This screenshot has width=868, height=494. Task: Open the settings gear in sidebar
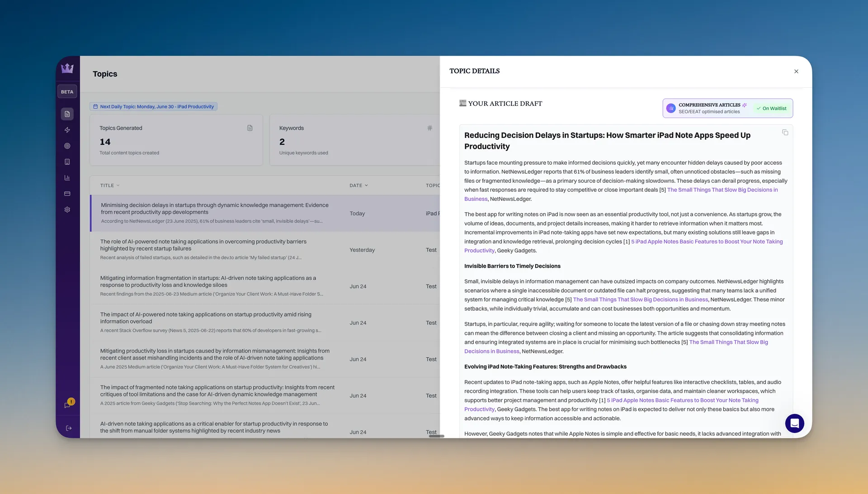(67, 210)
